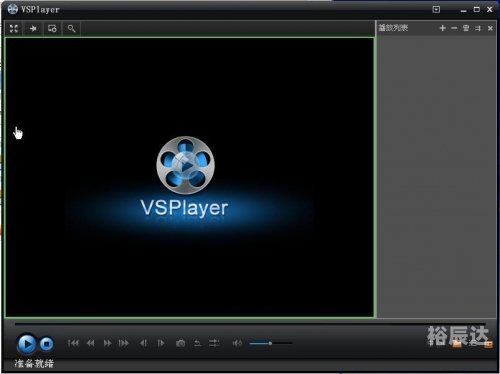Step forward one frame
Screen dimensions: 500x374
pos(161,343)
